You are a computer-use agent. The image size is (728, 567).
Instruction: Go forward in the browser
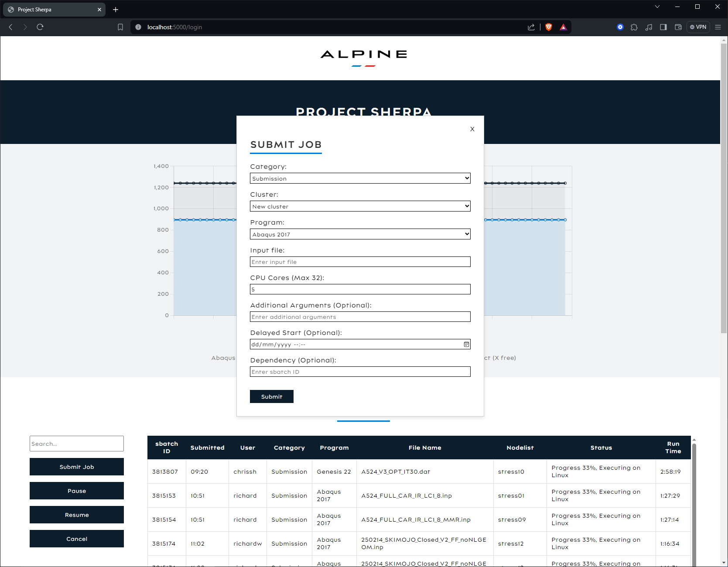pos(25,27)
